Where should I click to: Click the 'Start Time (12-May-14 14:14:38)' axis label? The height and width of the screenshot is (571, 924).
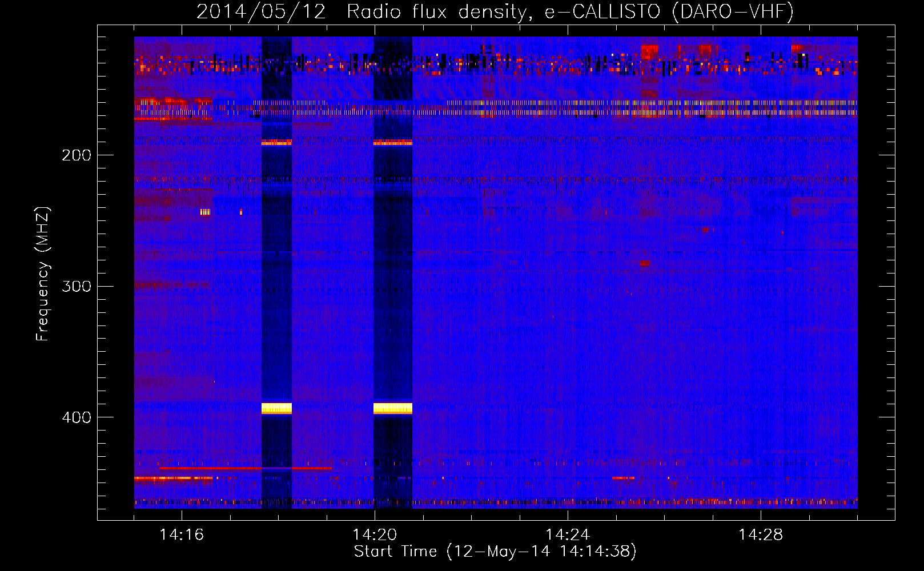[495, 552]
